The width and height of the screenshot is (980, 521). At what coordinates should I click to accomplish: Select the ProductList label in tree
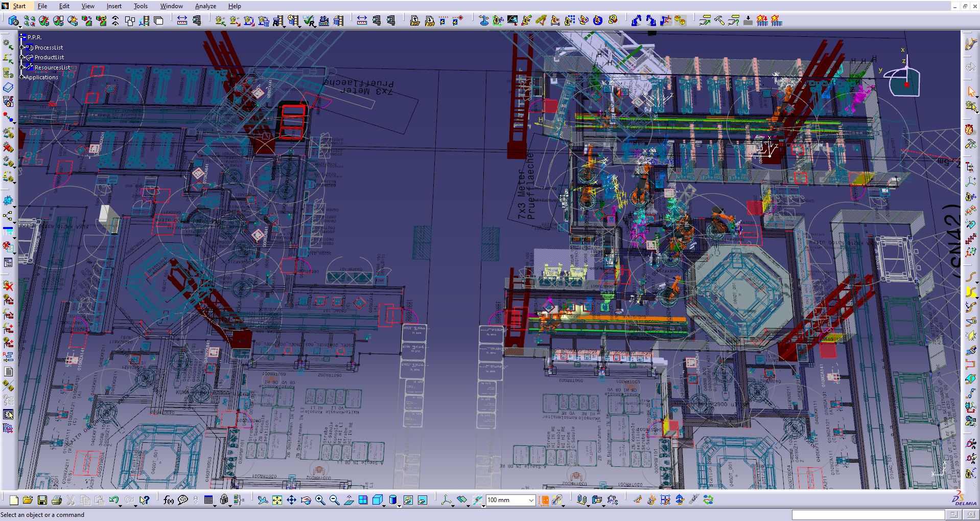click(49, 57)
